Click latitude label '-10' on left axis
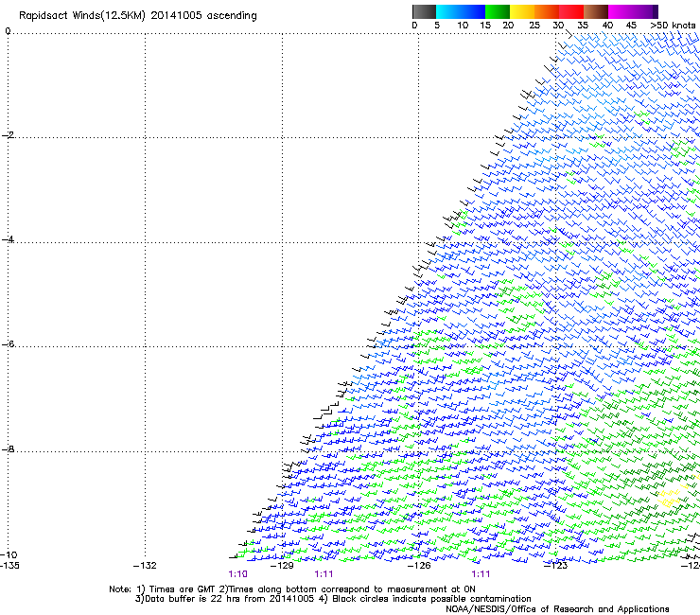The width and height of the screenshot is (700, 615). point(9,554)
